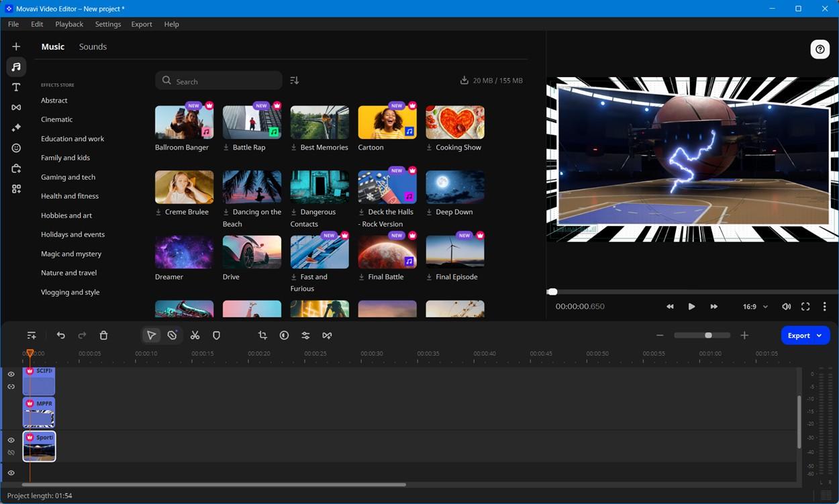Select the blade cut mode tool

coord(172,336)
